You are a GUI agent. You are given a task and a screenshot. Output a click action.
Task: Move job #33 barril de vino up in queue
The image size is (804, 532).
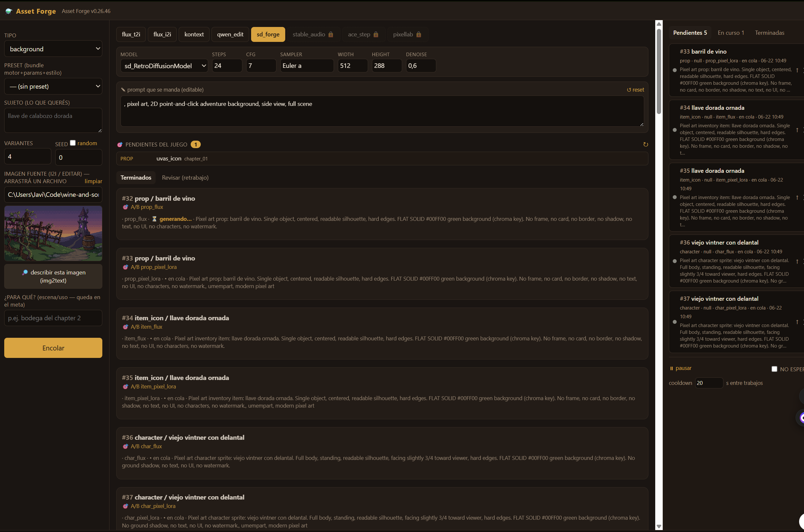pyautogui.click(x=797, y=70)
